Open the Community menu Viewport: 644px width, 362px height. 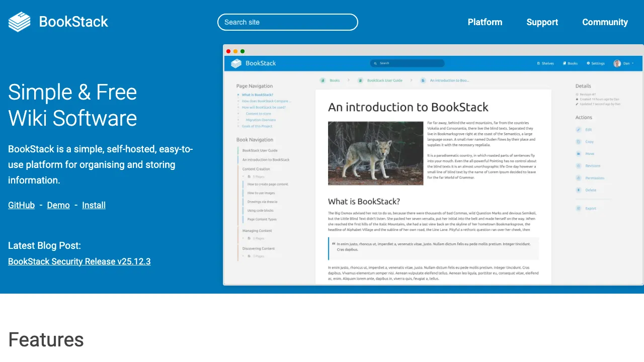pos(605,22)
